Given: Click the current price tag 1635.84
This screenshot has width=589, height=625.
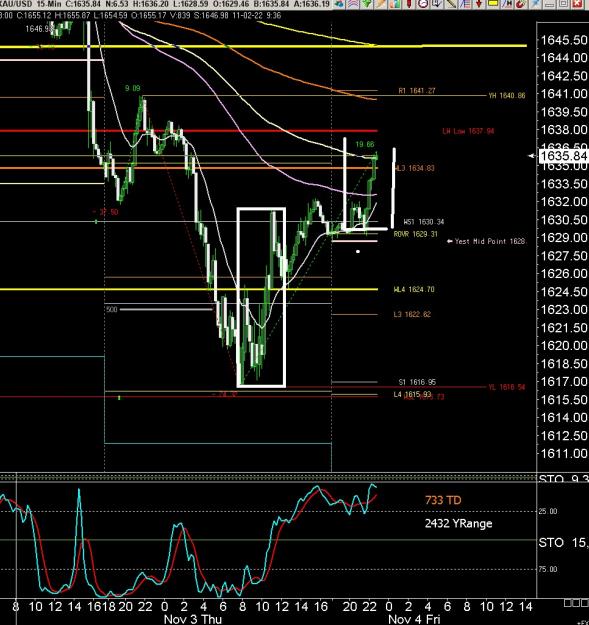Looking at the screenshot, I should point(563,156).
